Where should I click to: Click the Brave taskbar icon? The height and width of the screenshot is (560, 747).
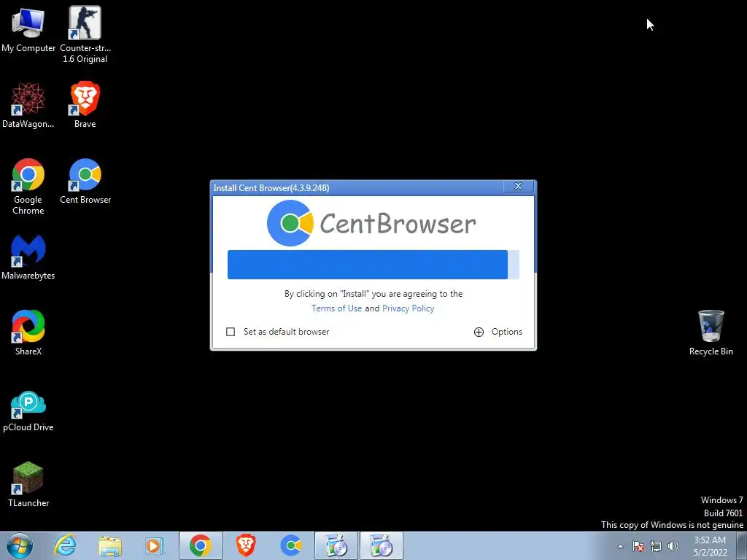(246, 545)
